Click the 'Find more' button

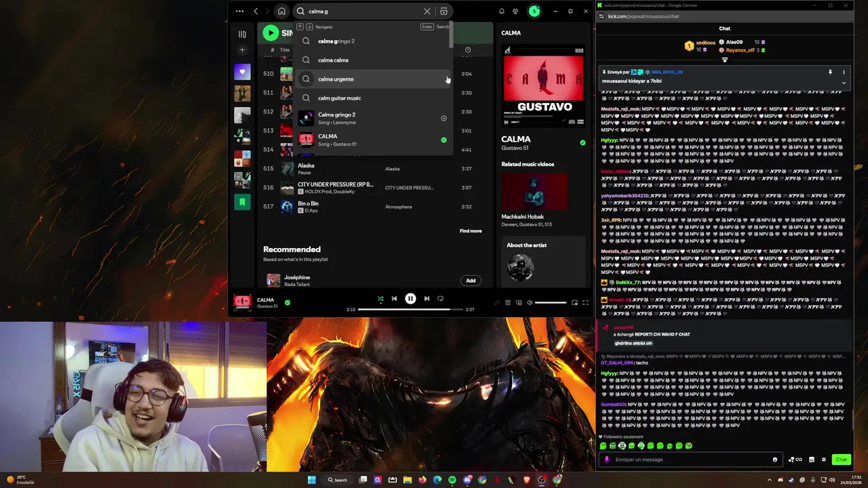coord(471,231)
